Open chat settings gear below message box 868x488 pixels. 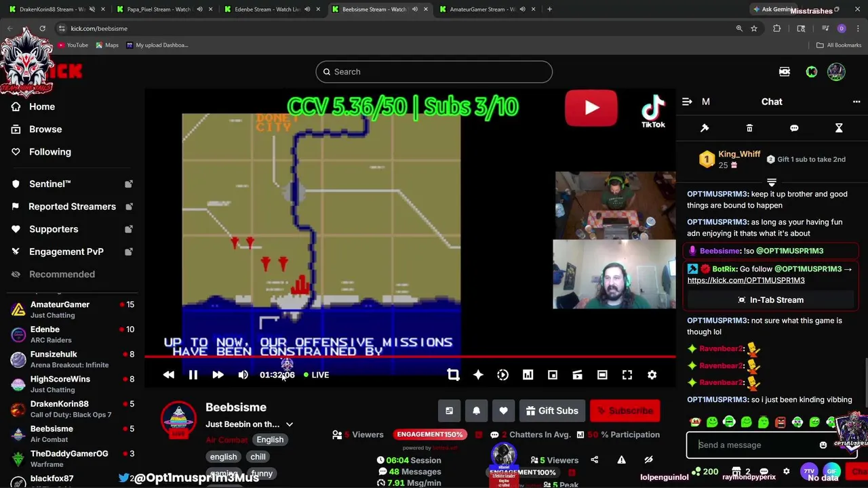coord(787,471)
